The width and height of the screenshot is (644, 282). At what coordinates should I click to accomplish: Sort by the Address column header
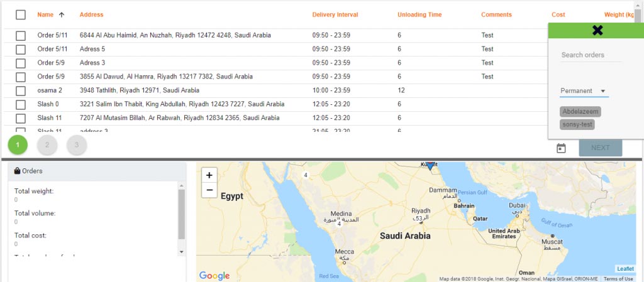[92, 14]
